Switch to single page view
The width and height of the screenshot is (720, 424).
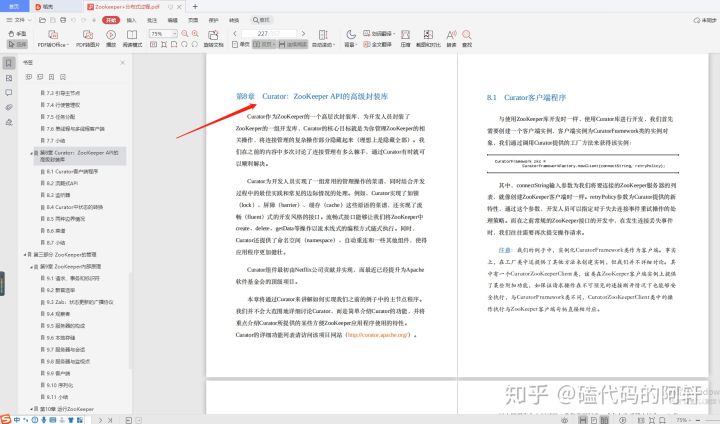click(241, 45)
